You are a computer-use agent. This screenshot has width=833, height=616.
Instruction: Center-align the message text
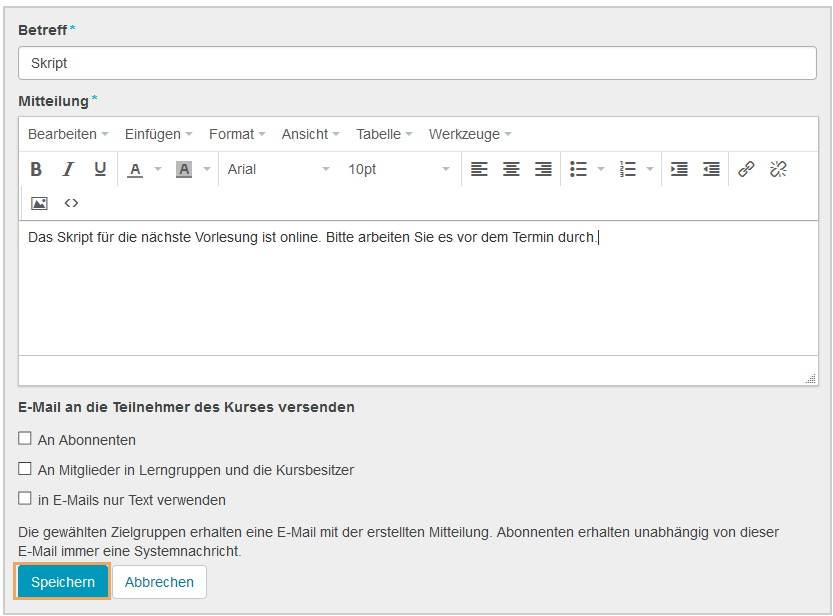pyautogui.click(x=511, y=169)
